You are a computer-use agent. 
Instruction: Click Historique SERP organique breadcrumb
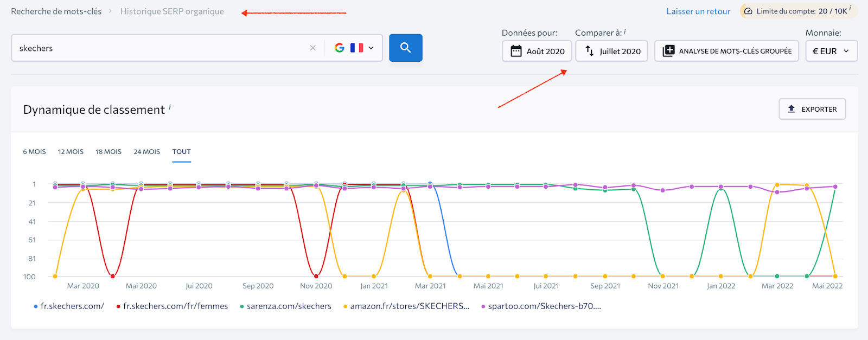pos(172,11)
